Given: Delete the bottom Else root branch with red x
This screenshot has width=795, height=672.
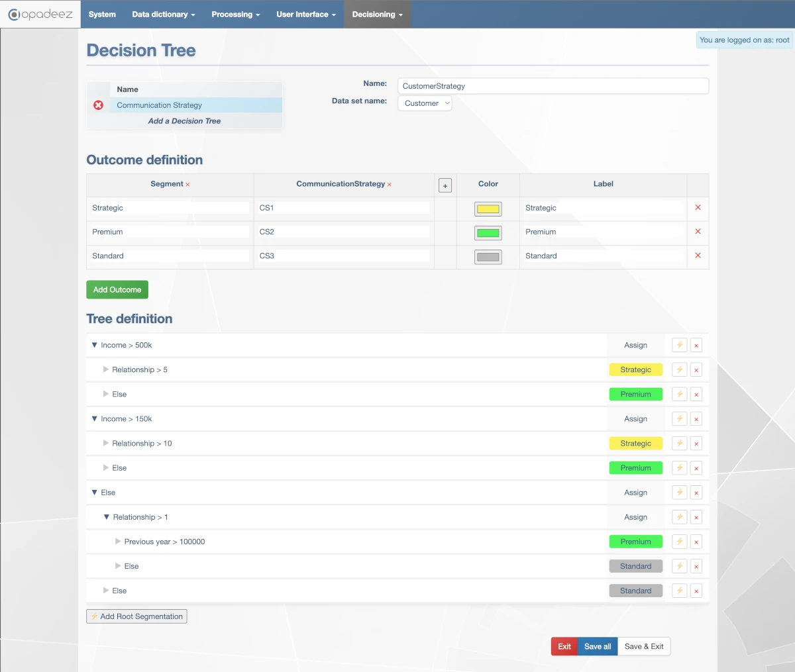Looking at the screenshot, I should 696,591.
